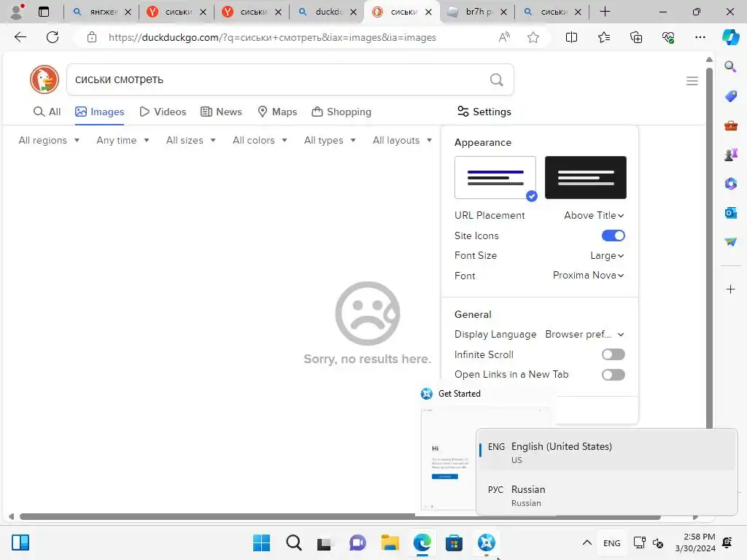Image resolution: width=747 pixels, height=560 pixels.
Task: Open browser Collections
Action: click(636, 37)
